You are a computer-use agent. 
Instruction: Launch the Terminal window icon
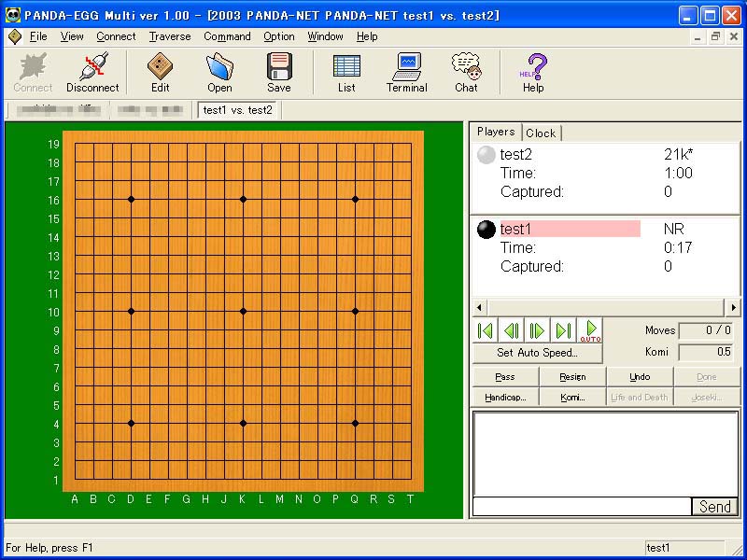click(406, 72)
